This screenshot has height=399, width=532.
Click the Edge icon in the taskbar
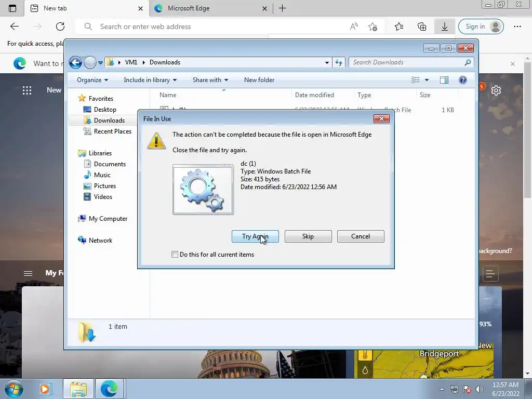(109, 389)
